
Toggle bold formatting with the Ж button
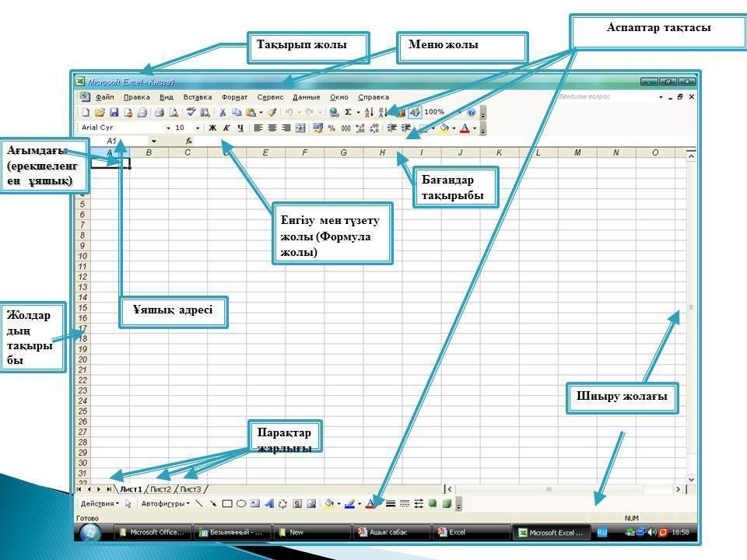tap(212, 128)
